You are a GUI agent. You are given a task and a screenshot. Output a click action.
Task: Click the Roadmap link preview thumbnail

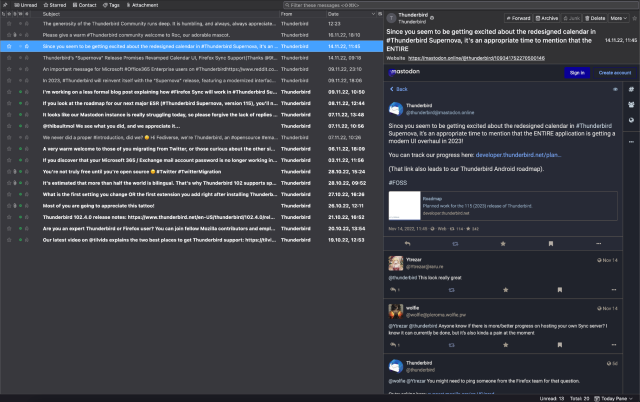tap(405, 205)
